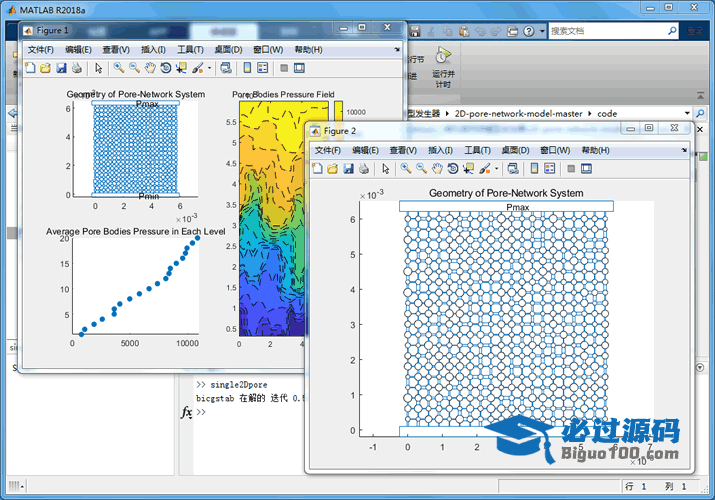715x500 pixels.
Task: Select Brush data tool in Figure 2 toolbar
Action: 485,169
